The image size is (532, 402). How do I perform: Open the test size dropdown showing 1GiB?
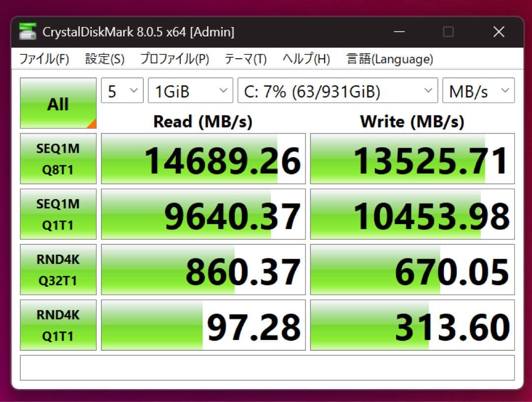click(190, 90)
